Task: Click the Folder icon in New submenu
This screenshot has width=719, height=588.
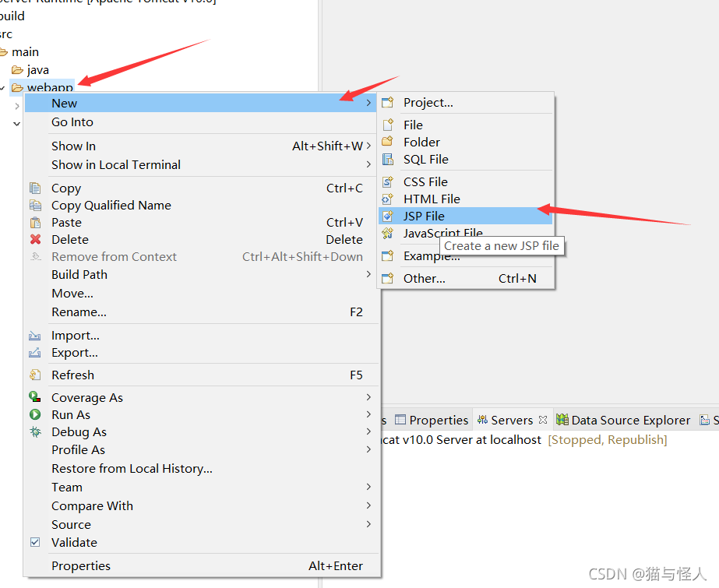Action: point(387,142)
